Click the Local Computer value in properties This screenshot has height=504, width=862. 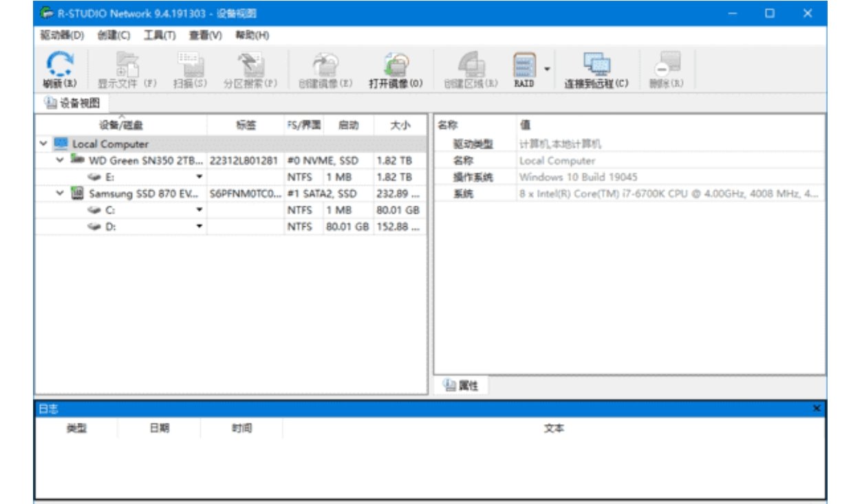click(557, 161)
